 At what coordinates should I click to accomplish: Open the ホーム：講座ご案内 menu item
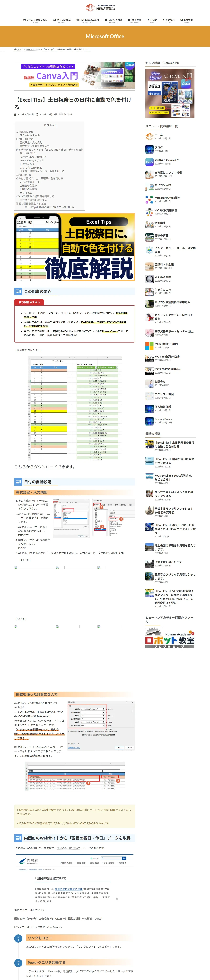click(35, 21)
